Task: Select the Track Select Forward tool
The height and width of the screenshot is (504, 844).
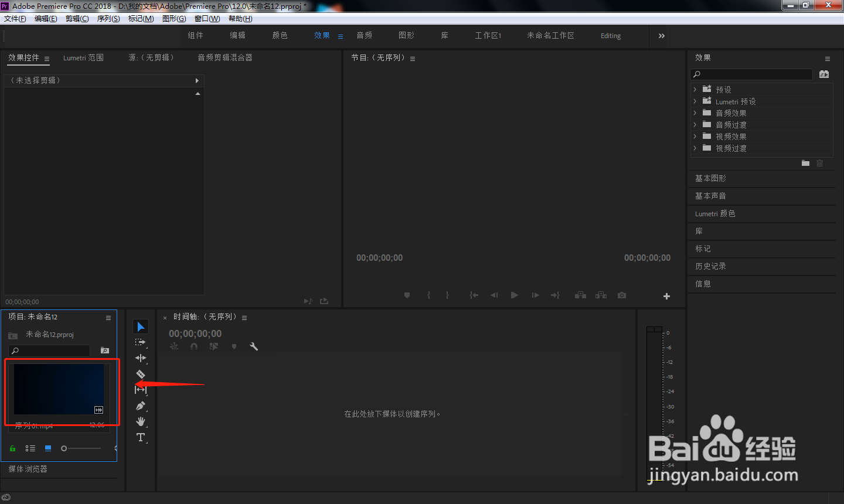Action: [x=141, y=342]
